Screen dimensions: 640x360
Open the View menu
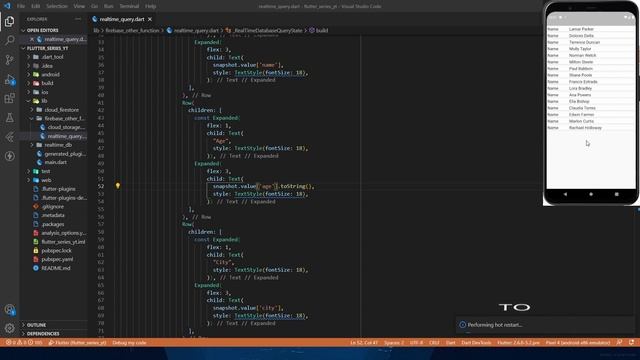[79, 6]
